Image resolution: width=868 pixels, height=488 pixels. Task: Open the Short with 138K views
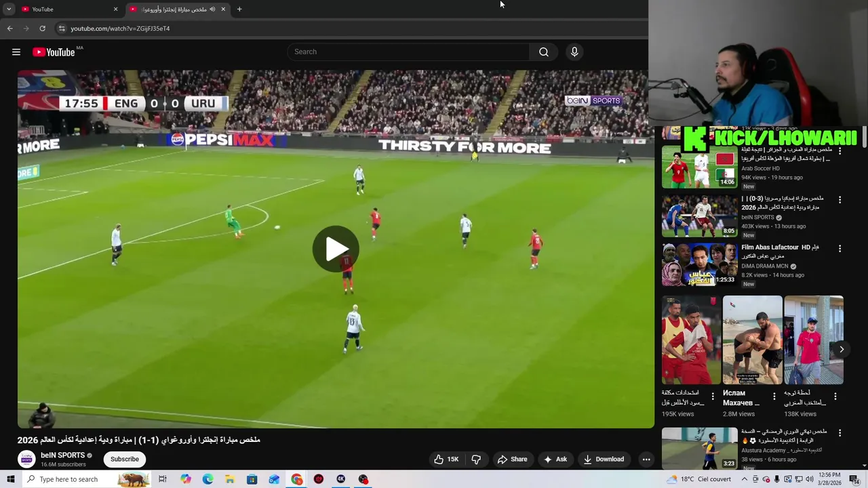(x=814, y=340)
